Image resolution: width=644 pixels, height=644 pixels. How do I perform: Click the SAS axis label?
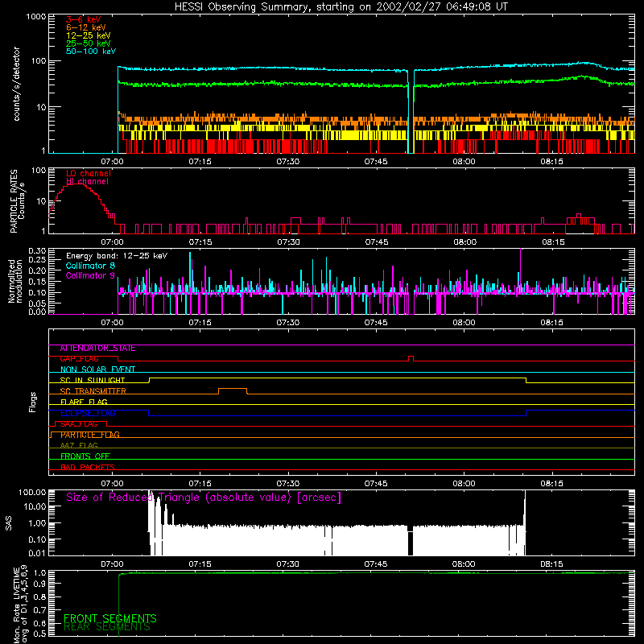[x=8, y=523]
